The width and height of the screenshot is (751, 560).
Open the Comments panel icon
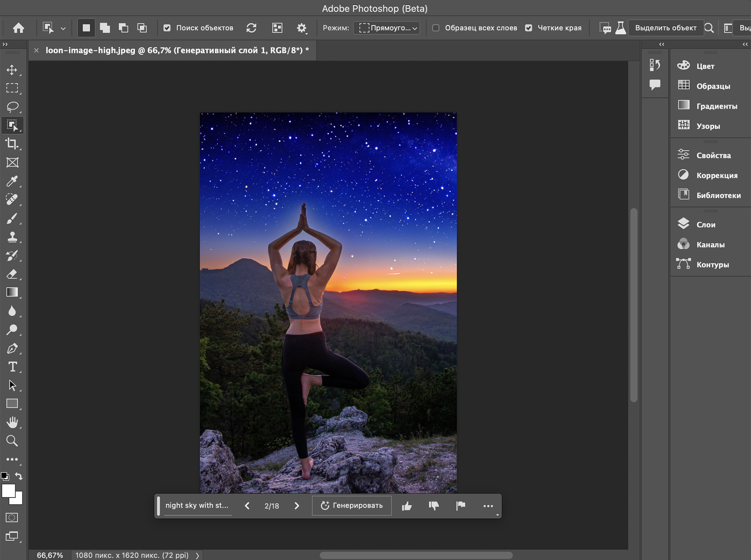point(655,84)
